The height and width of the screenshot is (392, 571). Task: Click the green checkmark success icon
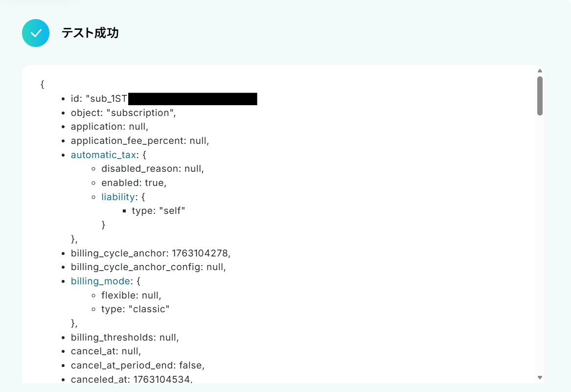[x=36, y=33]
